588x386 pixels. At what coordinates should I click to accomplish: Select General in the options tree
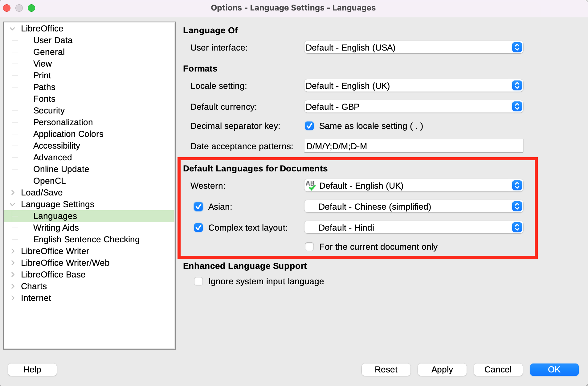click(x=49, y=52)
